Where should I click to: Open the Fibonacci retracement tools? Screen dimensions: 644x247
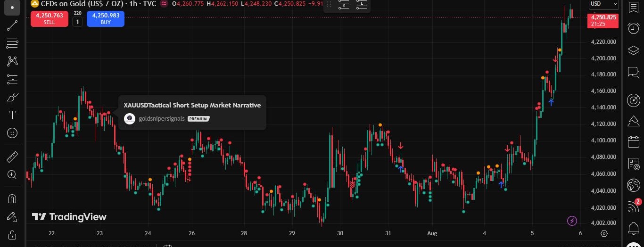12,43
